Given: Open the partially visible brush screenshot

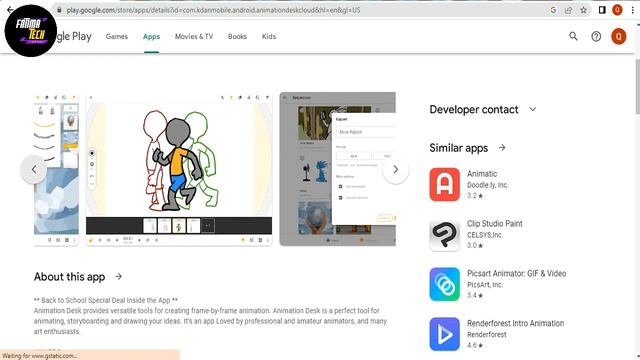Looking at the screenshot, I should [56, 169].
